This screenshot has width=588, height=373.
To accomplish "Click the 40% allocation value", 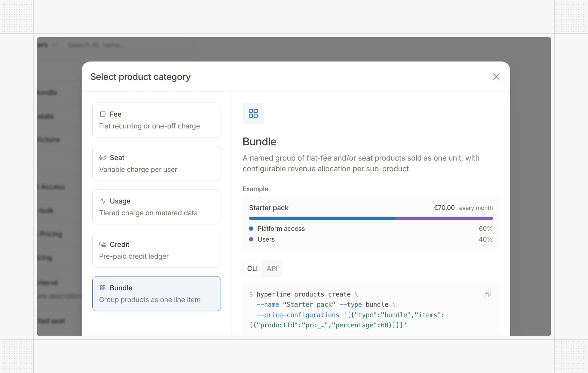I will coord(486,239).
